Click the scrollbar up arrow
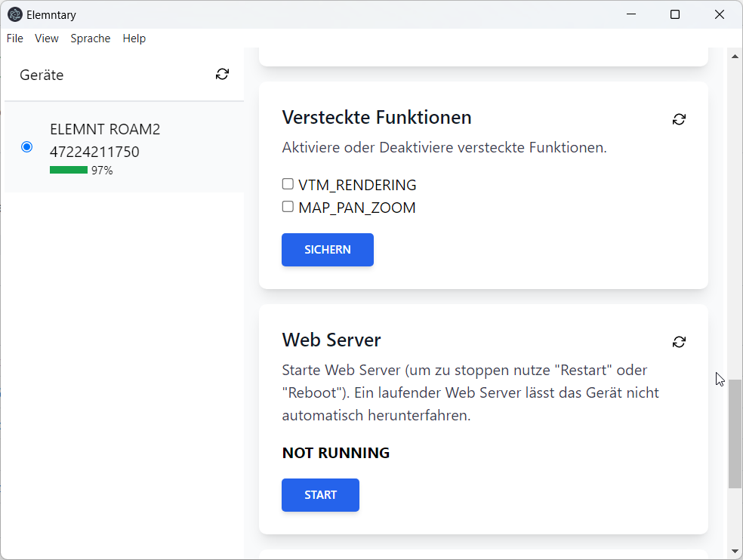743x560 pixels. coord(735,57)
